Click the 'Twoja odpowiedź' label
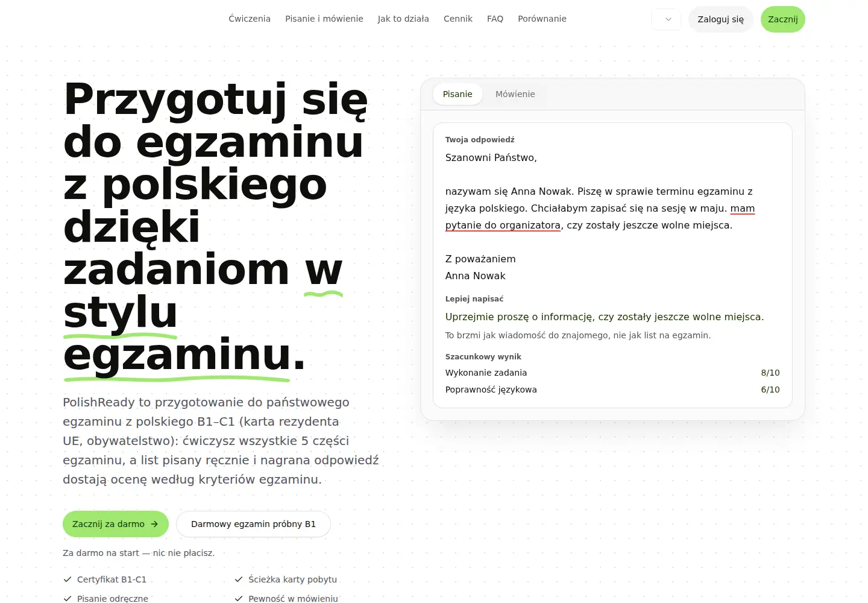868x603 pixels. tap(480, 139)
